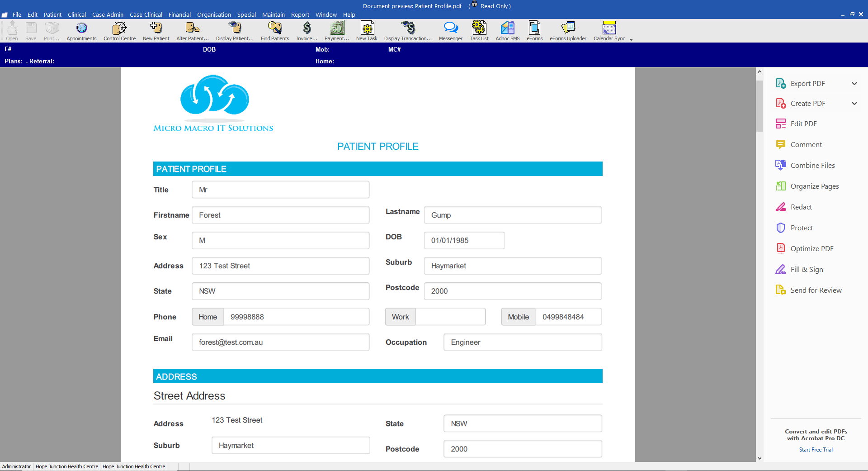This screenshot has height=471, width=868.
Task: Open the Appointments toolbar icon
Action: click(81, 31)
